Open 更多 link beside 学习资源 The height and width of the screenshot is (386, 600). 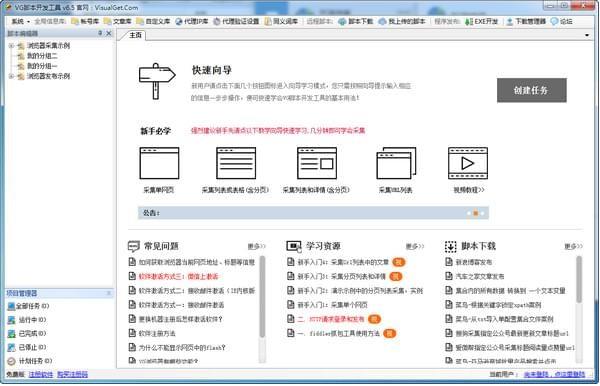pos(414,246)
